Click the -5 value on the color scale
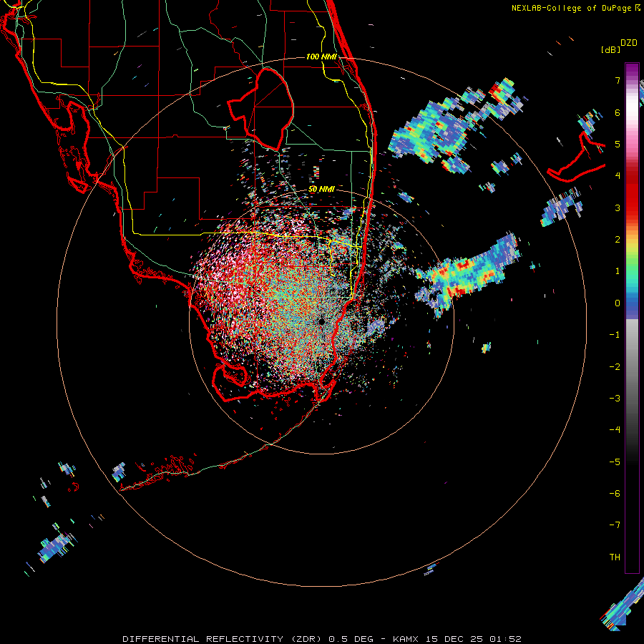 (615, 462)
